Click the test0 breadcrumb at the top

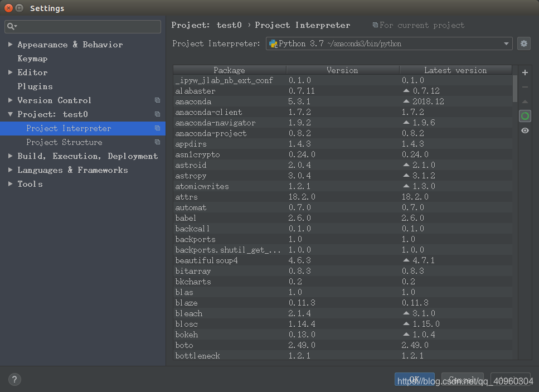pyautogui.click(x=229, y=25)
